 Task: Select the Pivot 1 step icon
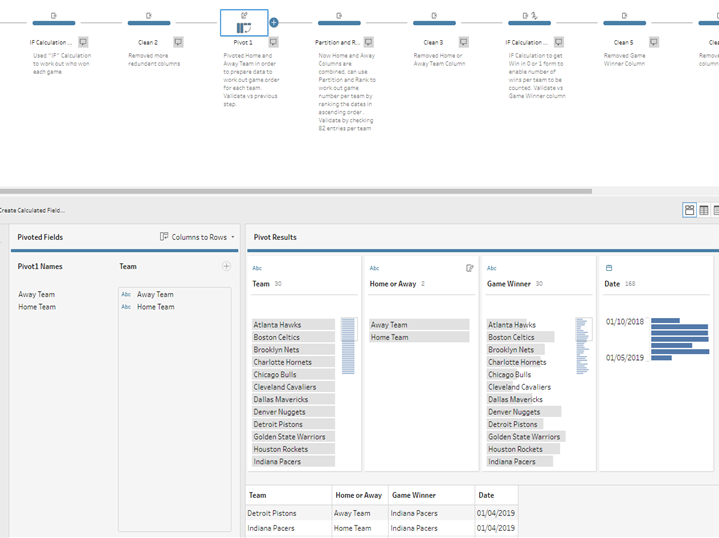(244, 23)
